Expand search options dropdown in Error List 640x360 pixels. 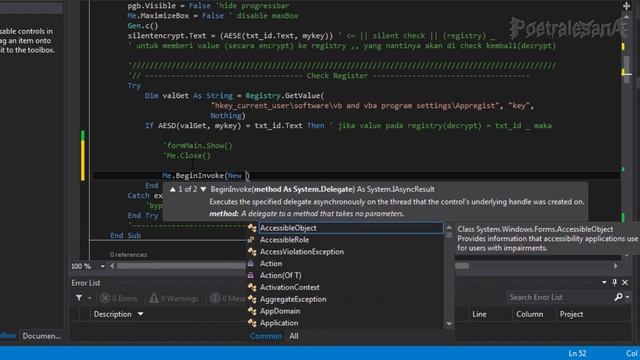click(627, 298)
